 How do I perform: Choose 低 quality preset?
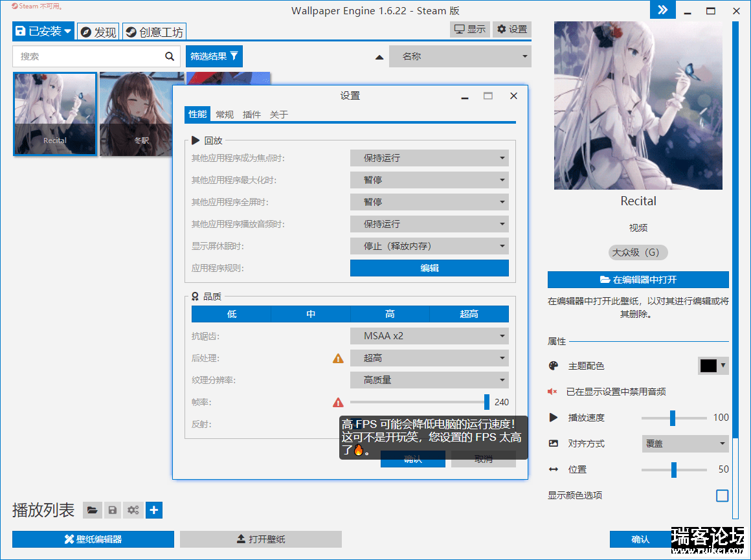[x=231, y=314]
